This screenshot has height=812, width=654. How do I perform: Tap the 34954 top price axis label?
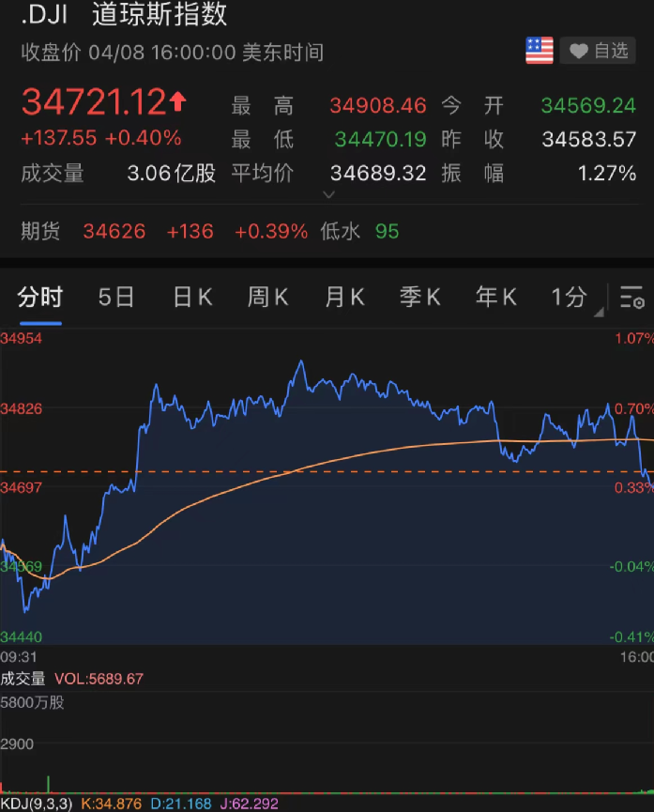(22, 339)
